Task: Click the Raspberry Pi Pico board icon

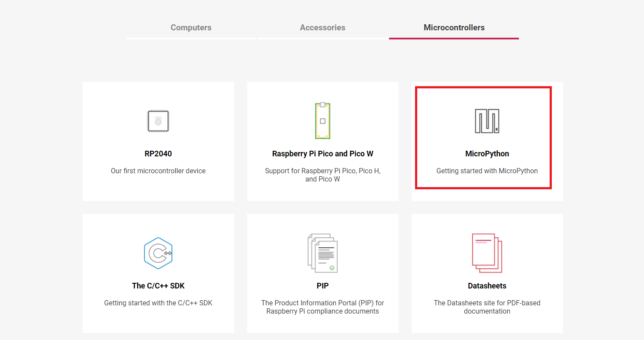Action: point(322,121)
